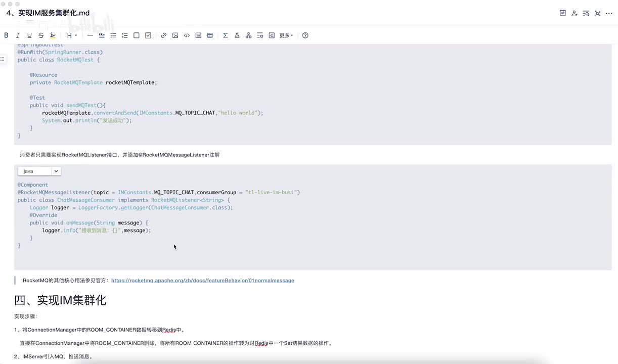Click the Logger logger declaration line
This screenshot has height=364, width=618.
131,207
